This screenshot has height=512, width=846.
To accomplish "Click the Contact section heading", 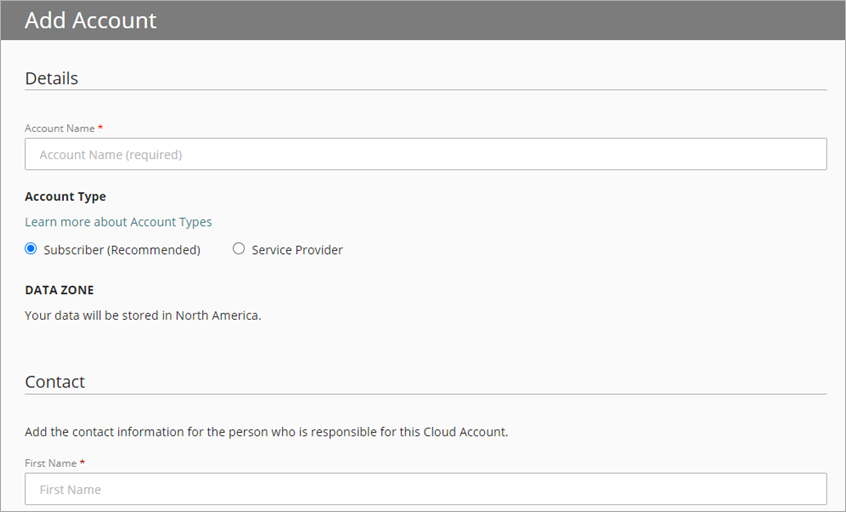I will 55,382.
